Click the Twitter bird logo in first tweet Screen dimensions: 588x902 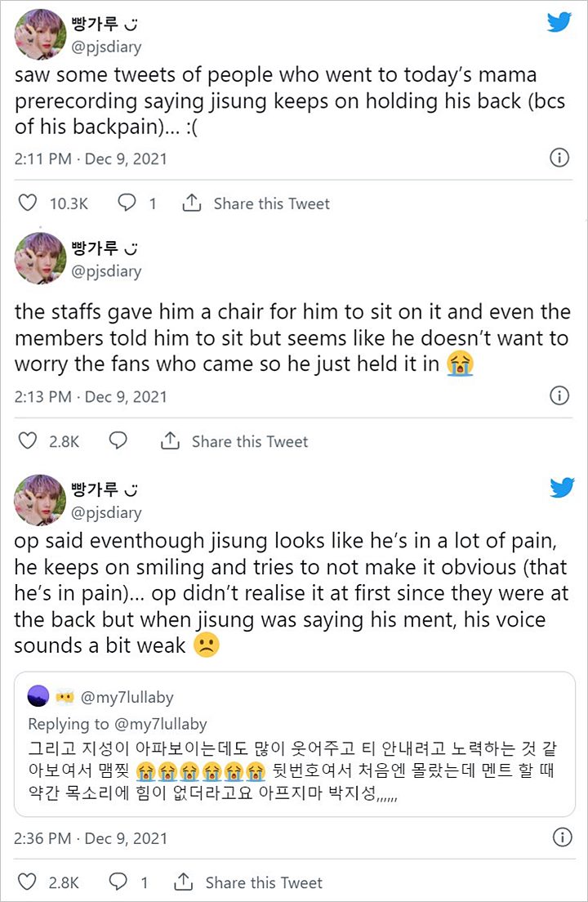click(x=559, y=22)
